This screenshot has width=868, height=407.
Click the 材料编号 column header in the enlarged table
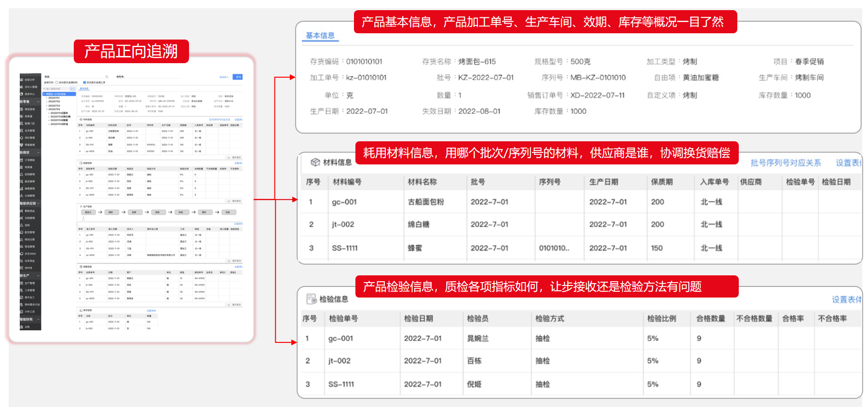tap(347, 182)
